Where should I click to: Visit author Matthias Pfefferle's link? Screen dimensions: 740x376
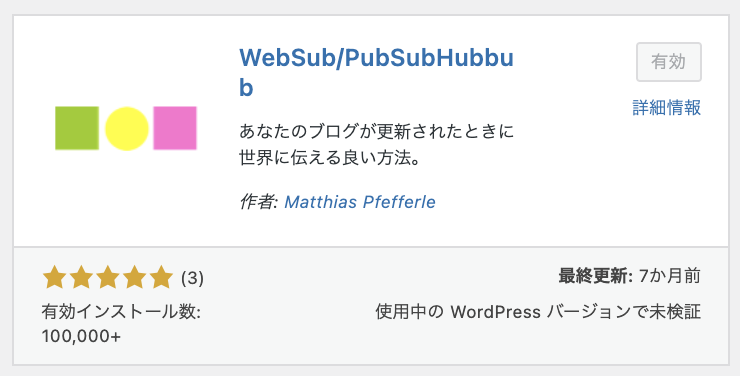point(360,202)
